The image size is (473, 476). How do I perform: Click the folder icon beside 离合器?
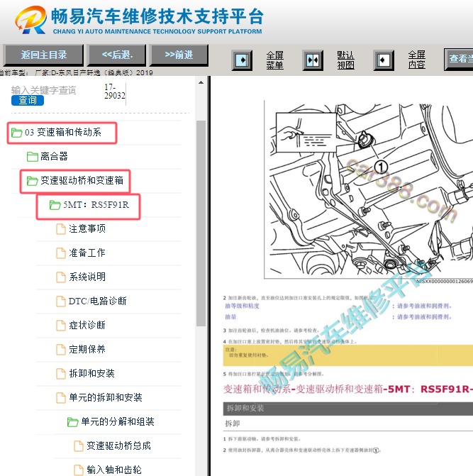[33, 157]
